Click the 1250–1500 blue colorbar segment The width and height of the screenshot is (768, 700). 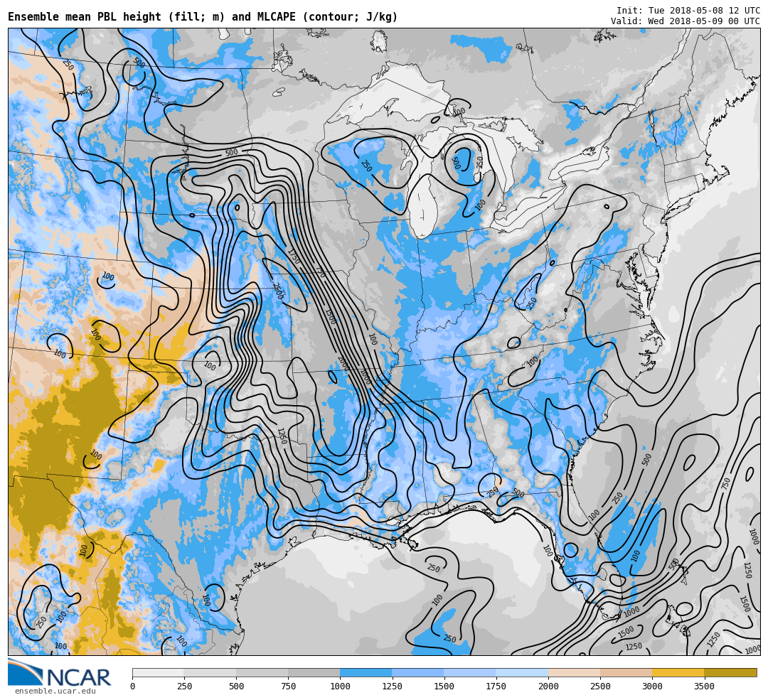(x=418, y=673)
